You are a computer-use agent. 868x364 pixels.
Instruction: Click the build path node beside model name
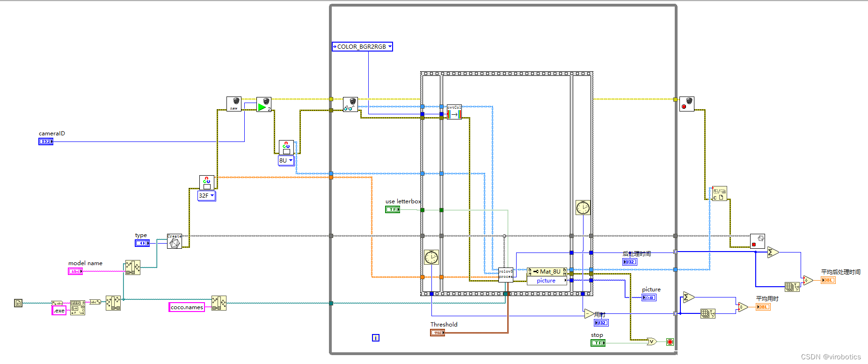[x=133, y=267]
